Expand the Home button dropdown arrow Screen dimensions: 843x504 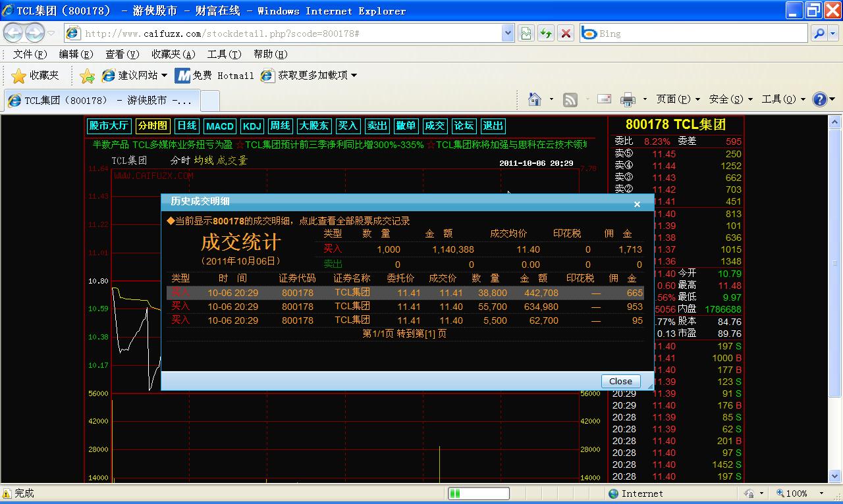point(551,99)
